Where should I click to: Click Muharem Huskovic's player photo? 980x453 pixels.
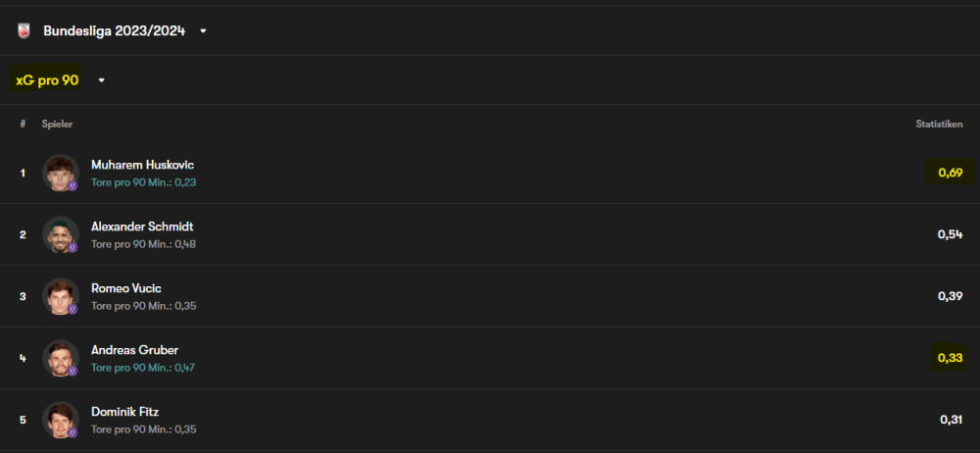pyautogui.click(x=60, y=173)
